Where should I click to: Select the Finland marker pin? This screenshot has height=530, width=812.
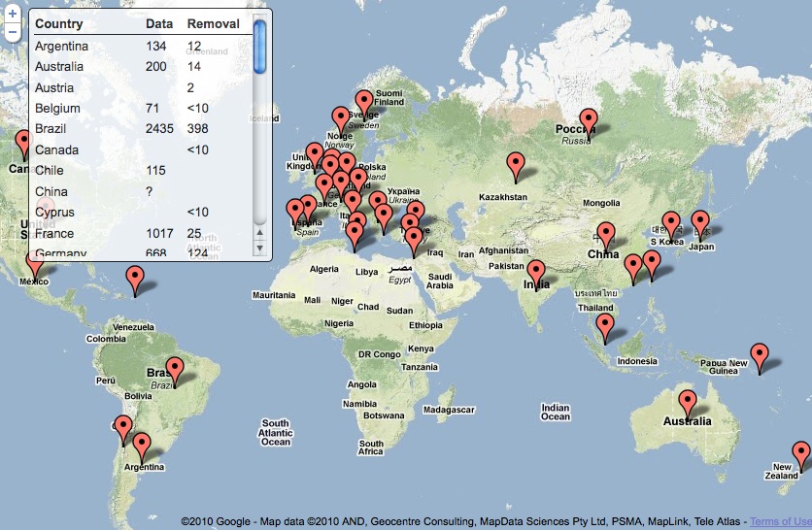[x=364, y=101]
